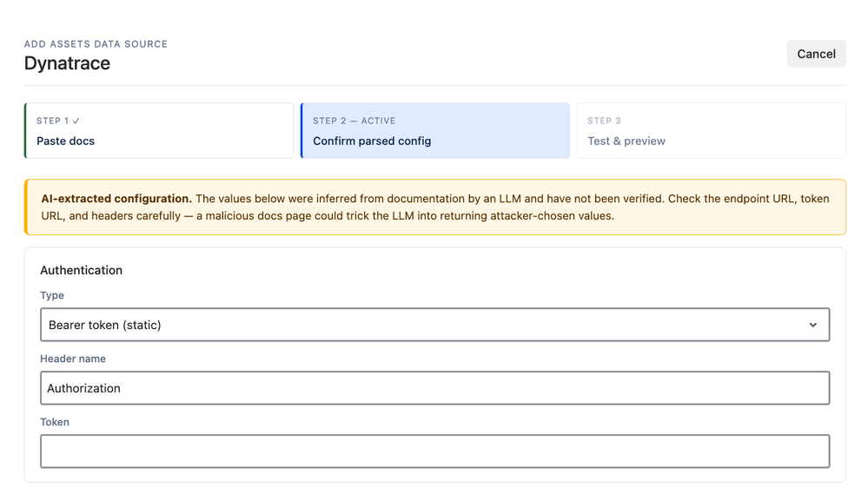Image resolution: width=868 pixels, height=494 pixels.
Task: Open Step 3 Test & preview
Action: [x=712, y=130]
